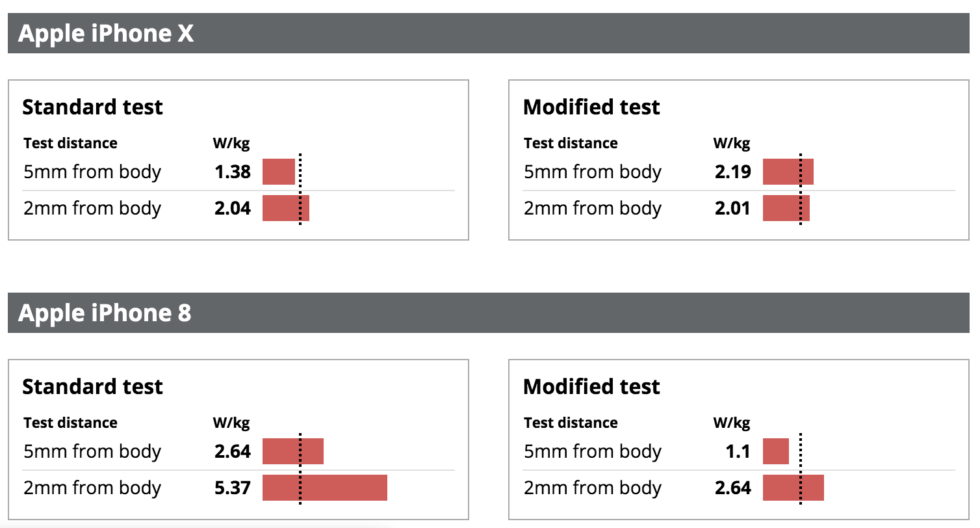
Task: Click iPhone 8 Modified test heading
Action: coord(591,386)
